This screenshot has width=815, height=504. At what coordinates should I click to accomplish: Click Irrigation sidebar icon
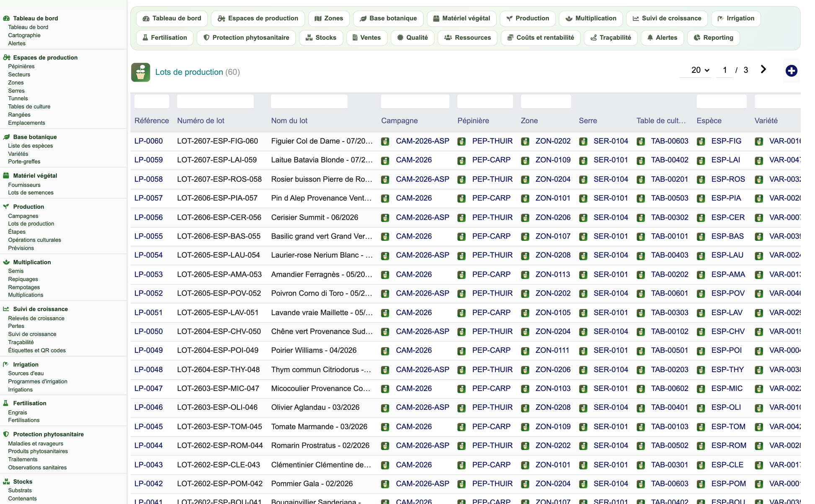pyautogui.click(x=6, y=365)
